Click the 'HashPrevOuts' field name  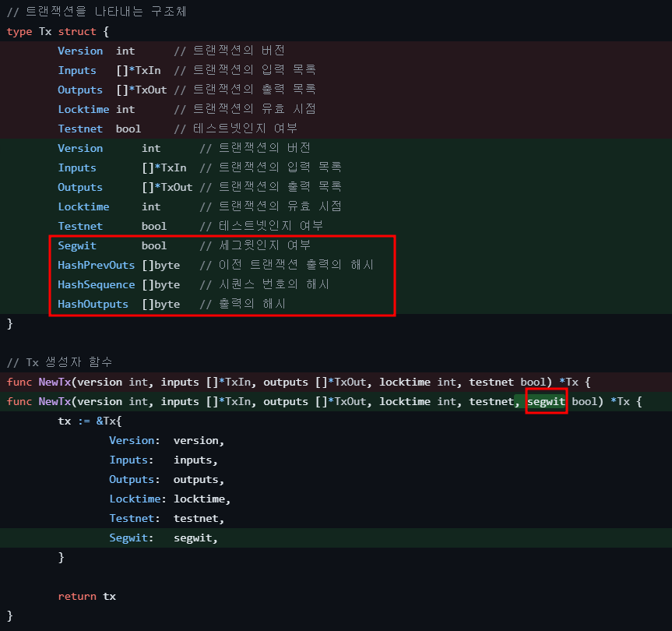pyautogui.click(x=97, y=266)
